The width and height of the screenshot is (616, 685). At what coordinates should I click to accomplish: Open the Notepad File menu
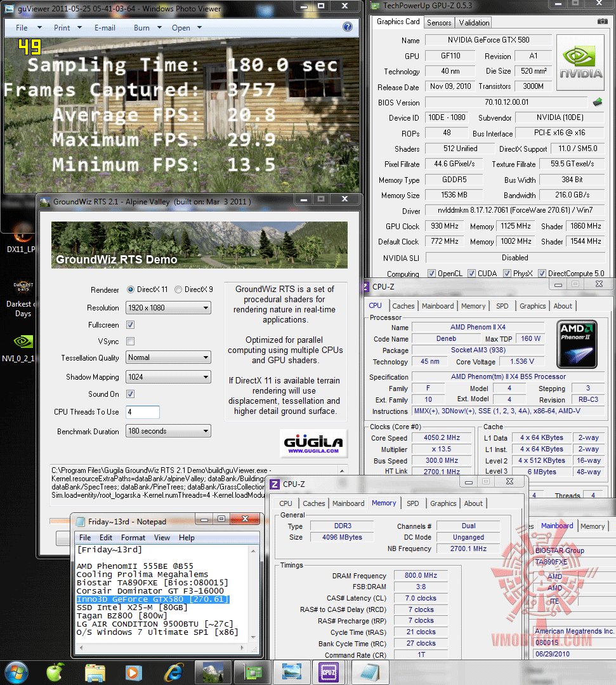[x=85, y=537]
